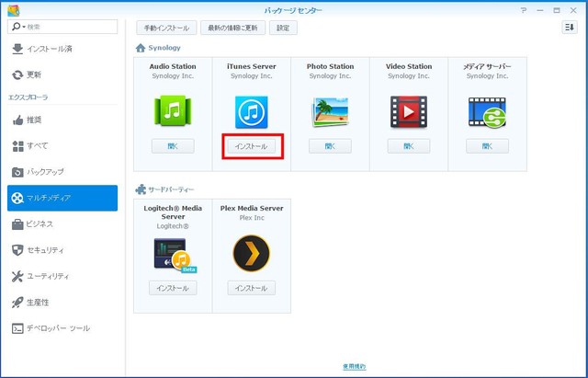588x378 pixels.
Task: Click 開く under Photo Station
Action: point(330,146)
